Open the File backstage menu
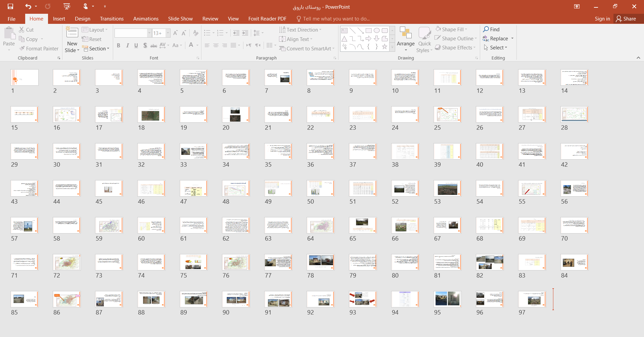644x337 pixels. 11,19
